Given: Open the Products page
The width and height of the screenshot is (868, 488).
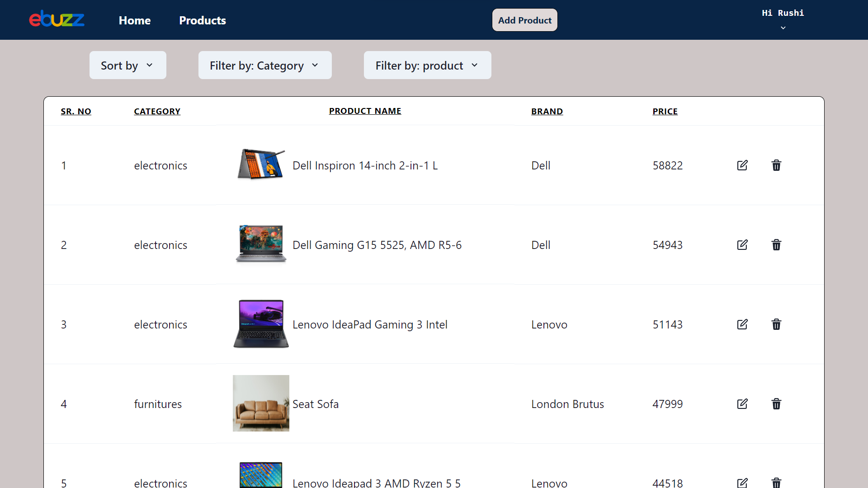Looking at the screenshot, I should pyautogui.click(x=203, y=20).
